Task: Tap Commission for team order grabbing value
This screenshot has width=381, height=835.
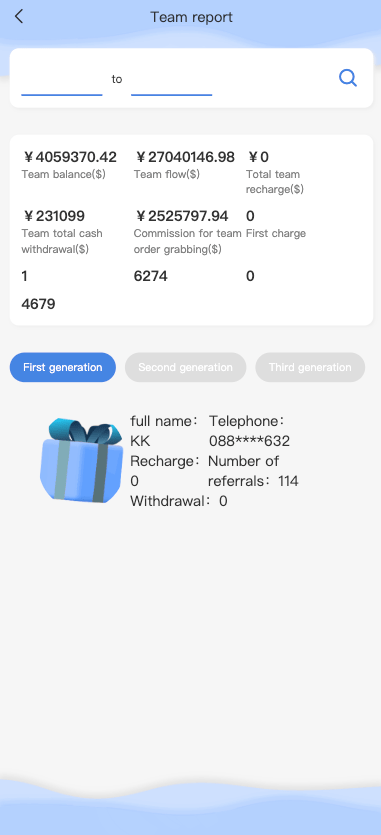Action: point(181,216)
